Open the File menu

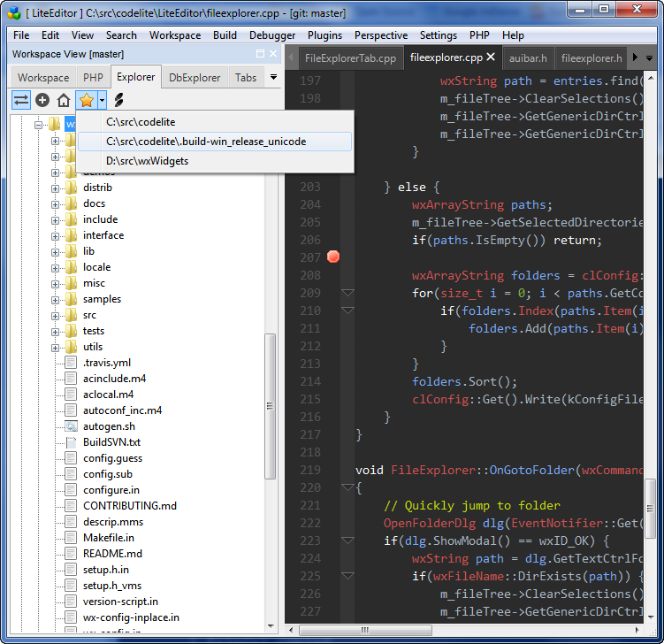click(21, 35)
